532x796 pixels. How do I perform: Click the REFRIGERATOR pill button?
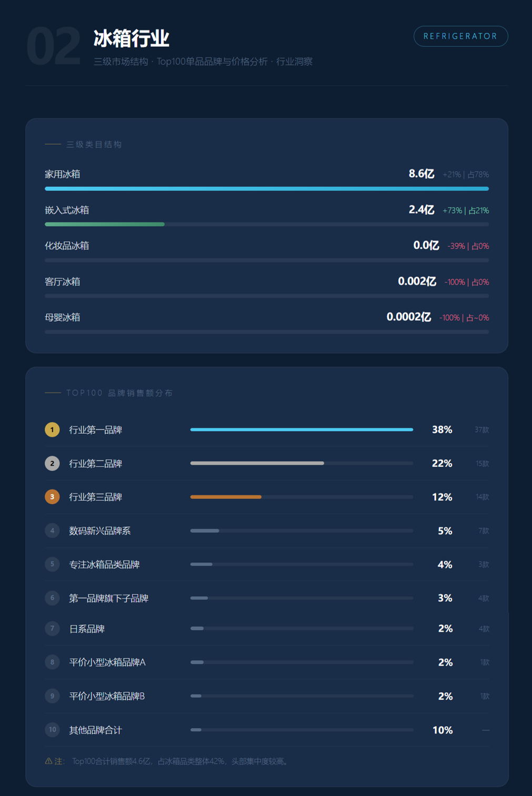pyautogui.click(x=460, y=36)
